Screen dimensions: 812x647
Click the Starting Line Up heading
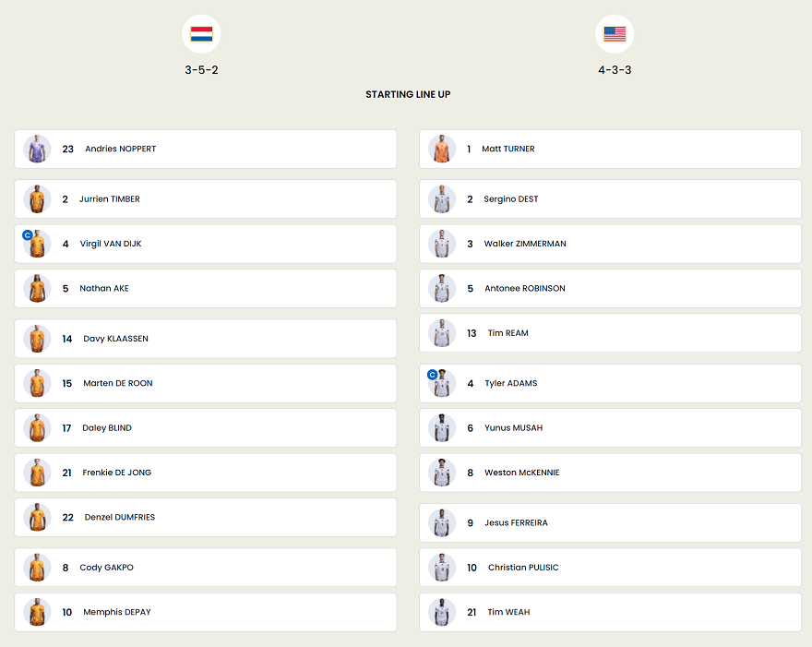(x=408, y=94)
